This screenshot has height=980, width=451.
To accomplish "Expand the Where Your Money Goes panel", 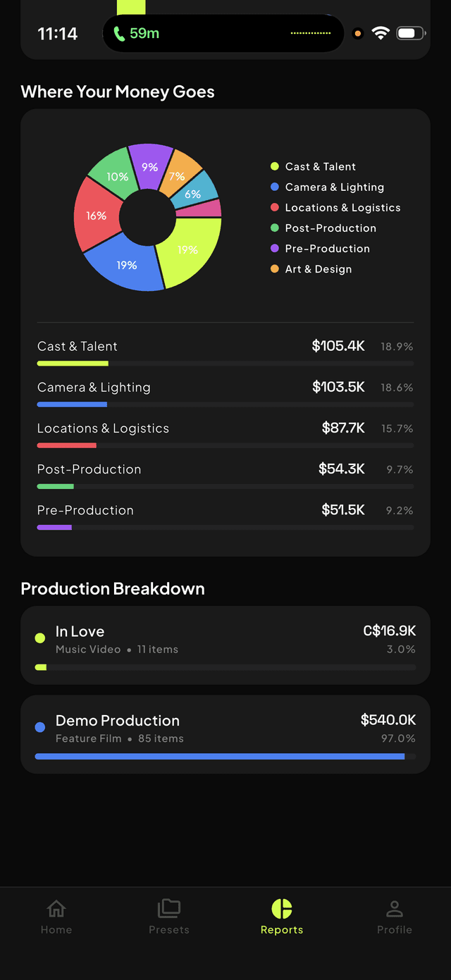I will point(225,331).
